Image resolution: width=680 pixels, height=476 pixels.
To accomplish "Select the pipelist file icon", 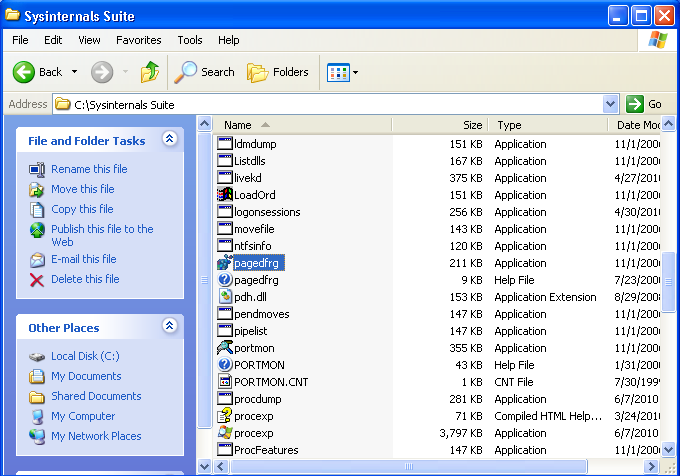I will pos(225,330).
